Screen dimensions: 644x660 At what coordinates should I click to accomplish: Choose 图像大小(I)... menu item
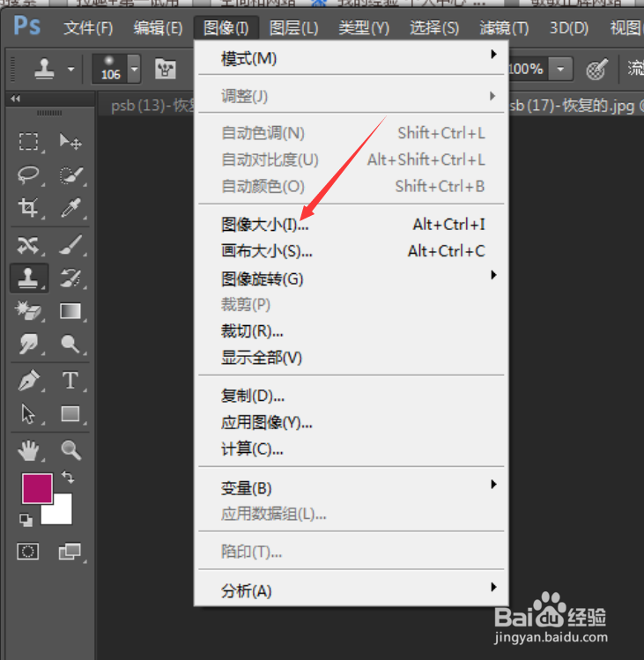coord(351,225)
